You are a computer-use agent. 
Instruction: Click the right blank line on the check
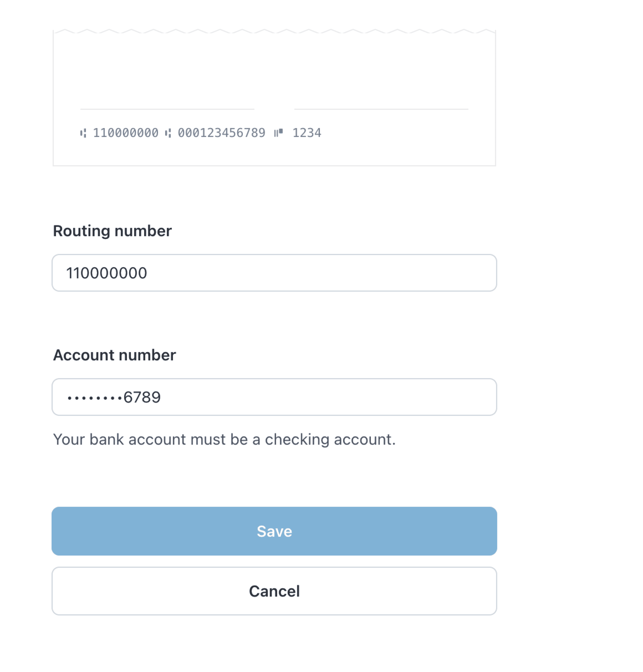381,109
